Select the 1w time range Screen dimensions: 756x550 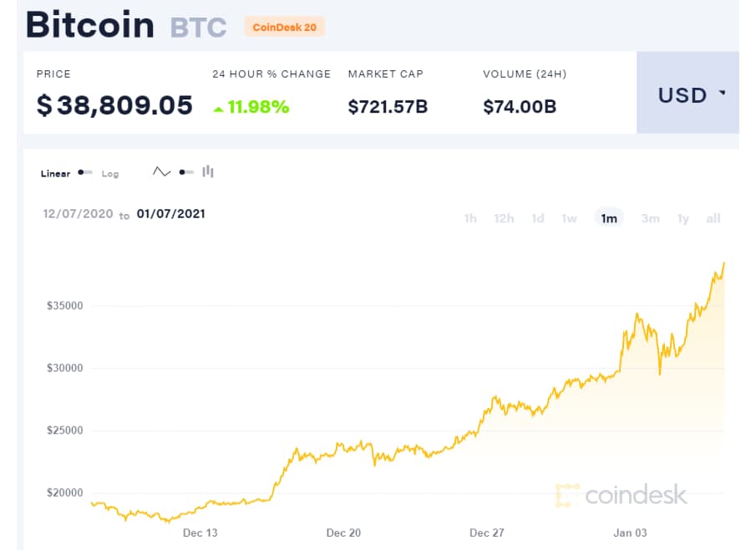coord(569,218)
